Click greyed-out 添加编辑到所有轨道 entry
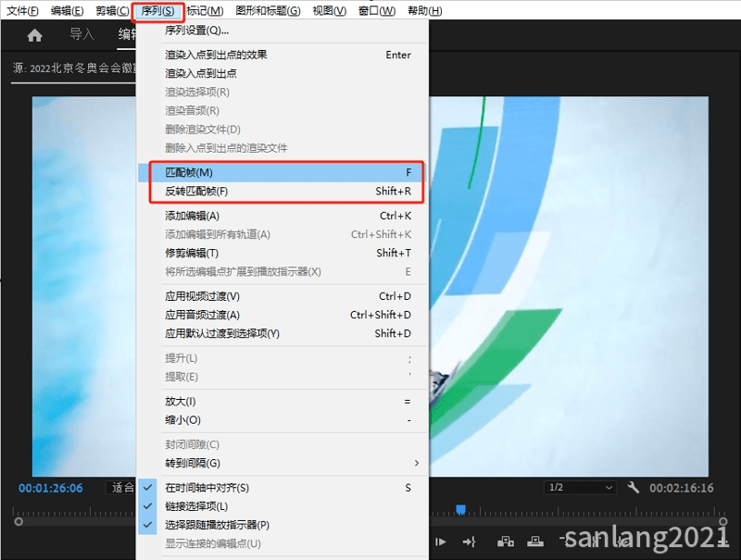This screenshot has height=560, width=741. coord(283,234)
